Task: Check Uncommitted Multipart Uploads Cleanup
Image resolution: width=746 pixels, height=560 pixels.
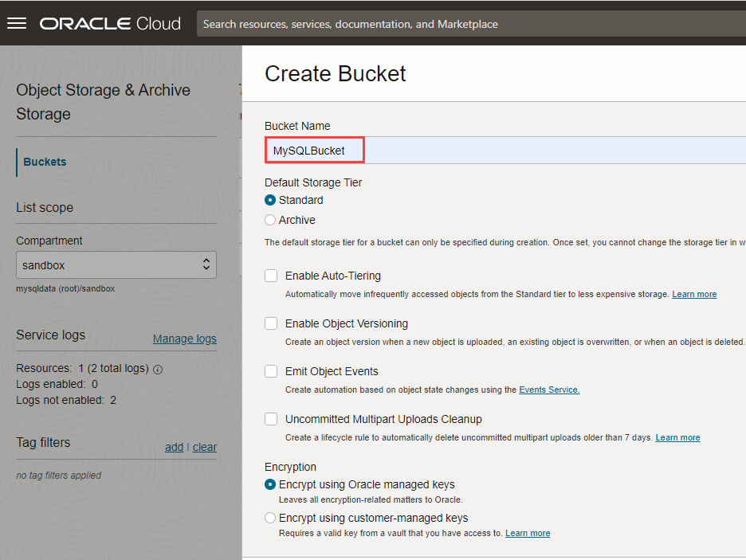Action: click(271, 418)
